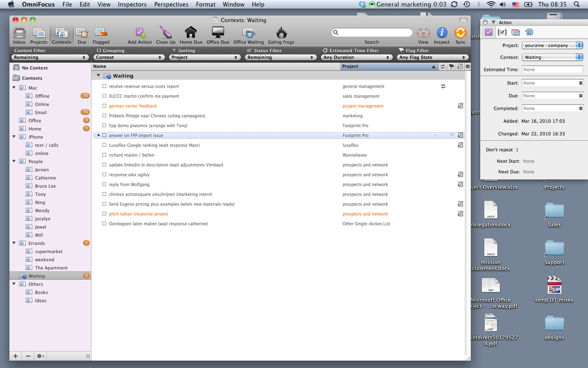The height and width of the screenshot is (368, 588).
Task: Add a new action with Add Action
Action: coord(140,36)
